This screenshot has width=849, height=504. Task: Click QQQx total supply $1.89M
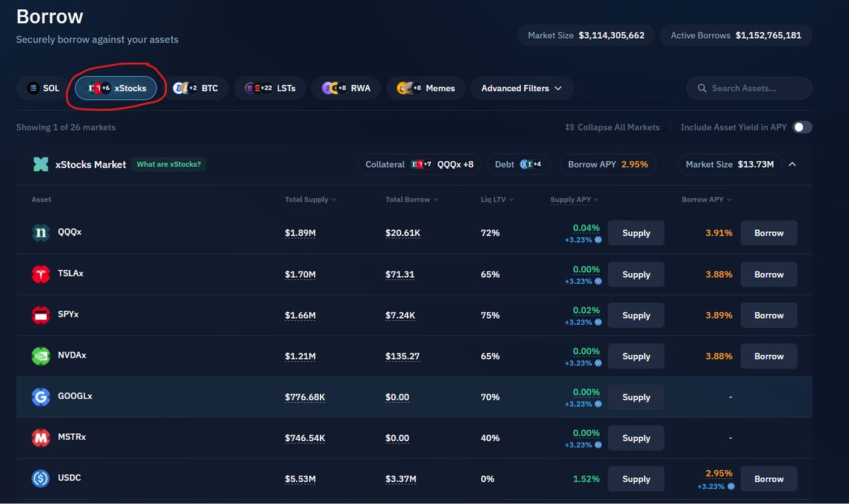300,233
